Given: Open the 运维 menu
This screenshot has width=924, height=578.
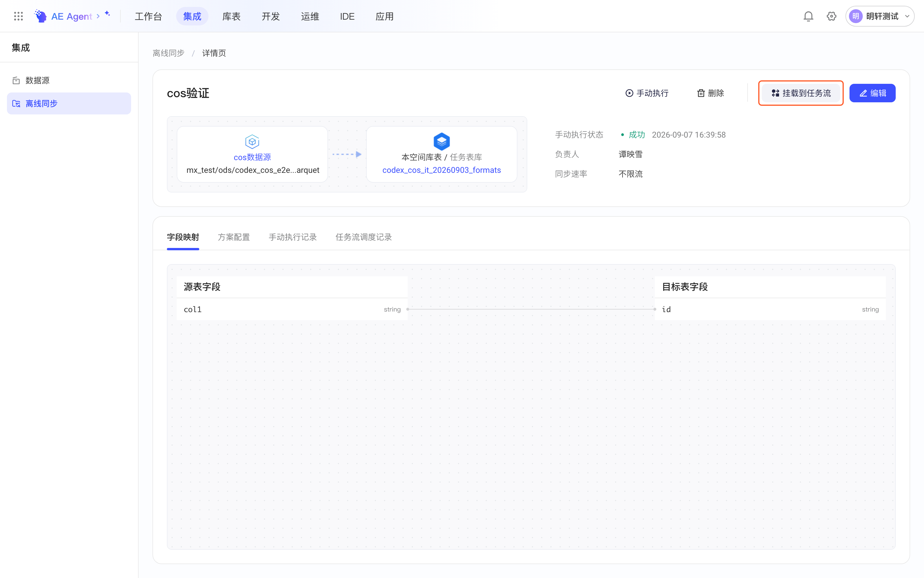Looking at the screenshot, I should click(x=310, y=16).
